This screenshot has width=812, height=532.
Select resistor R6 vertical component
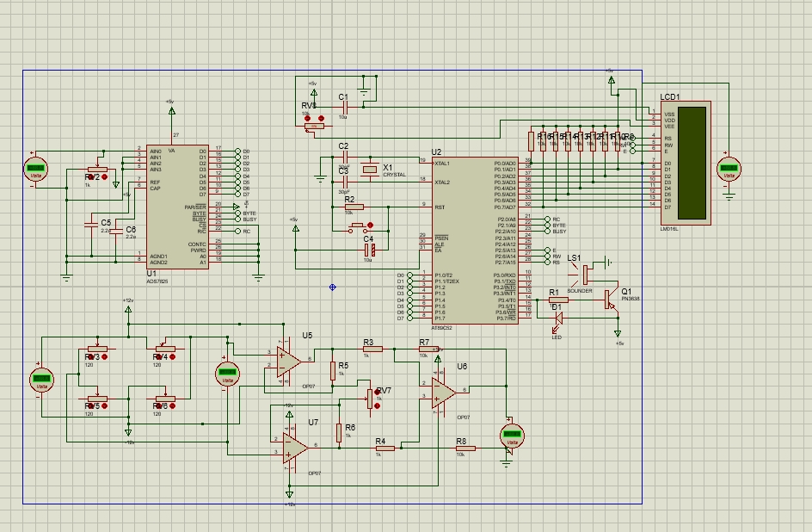pyautogui.click(x=339, y=432)
